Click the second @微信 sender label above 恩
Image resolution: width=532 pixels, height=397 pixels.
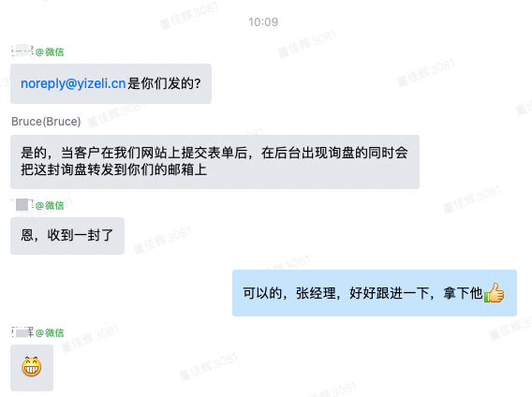[50, 205]
